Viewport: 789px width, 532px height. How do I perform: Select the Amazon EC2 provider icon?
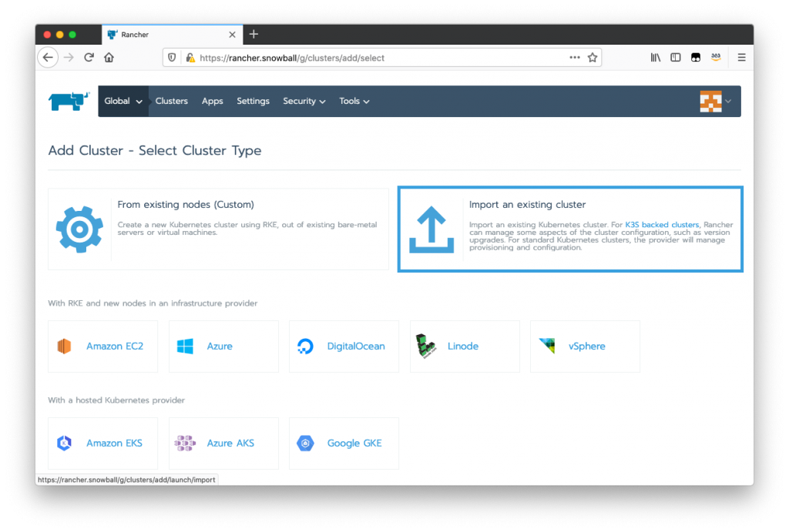pos(64,346)
